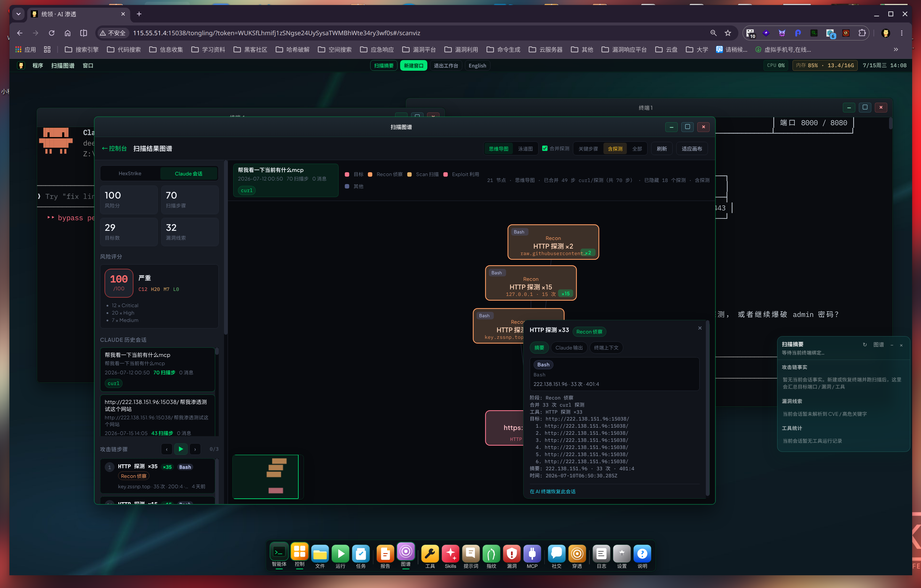Switch language to English
This screenshot has width=921, height=588.
[x=477, y=65]
